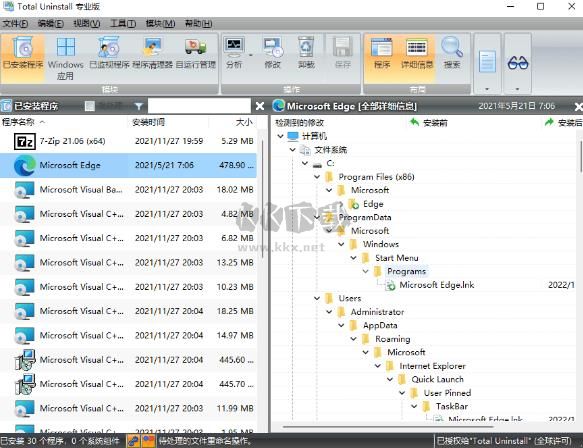Image resolution: width=583 pixels, height=448 pixels.
Task: Click the program filter search field
Action: [x=199, y=106]
